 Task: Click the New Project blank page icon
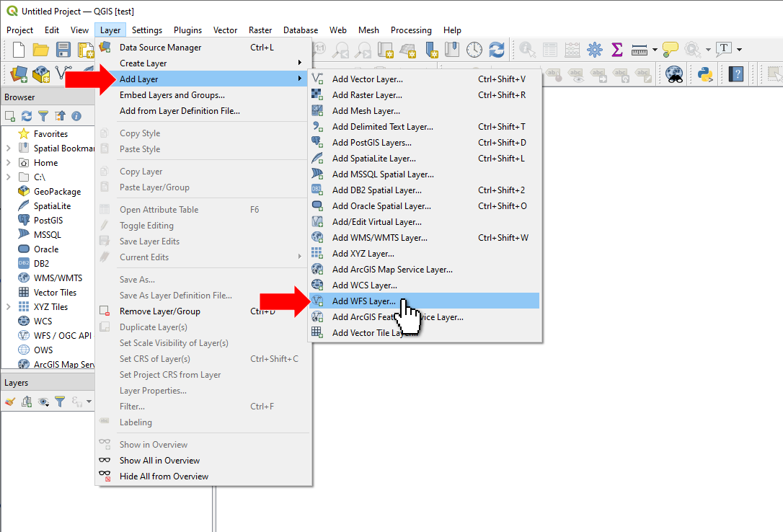pos(19,50)
